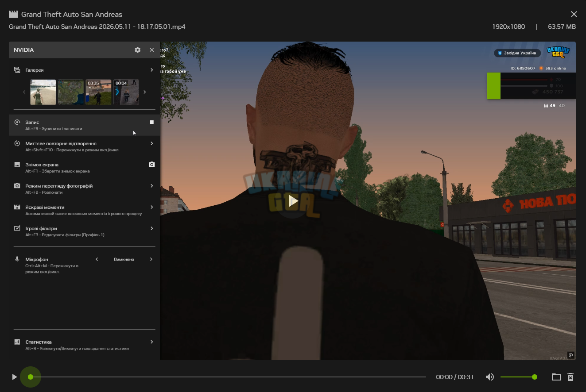The image size is (586, 392).
Task: Click the Мікрофон microphone icon
Action: [17, 259]
